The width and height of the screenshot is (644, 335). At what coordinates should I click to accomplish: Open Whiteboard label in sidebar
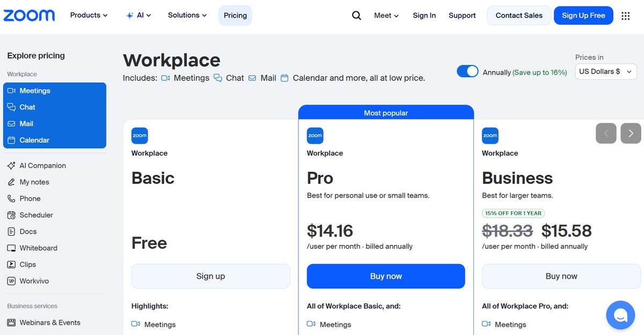point(39,248)
